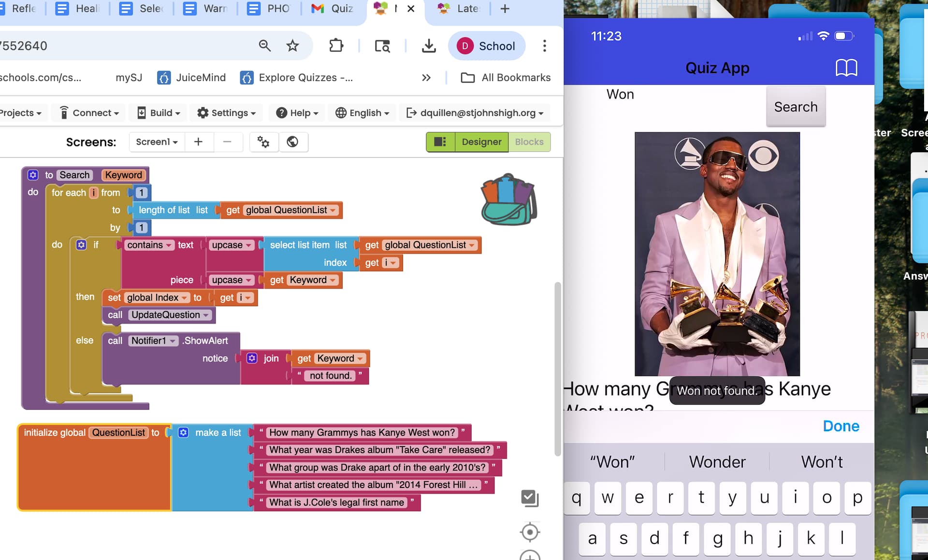Toggle mutator gear on if block
This screenshot has height=560, width=928.
tap(81, 245)
